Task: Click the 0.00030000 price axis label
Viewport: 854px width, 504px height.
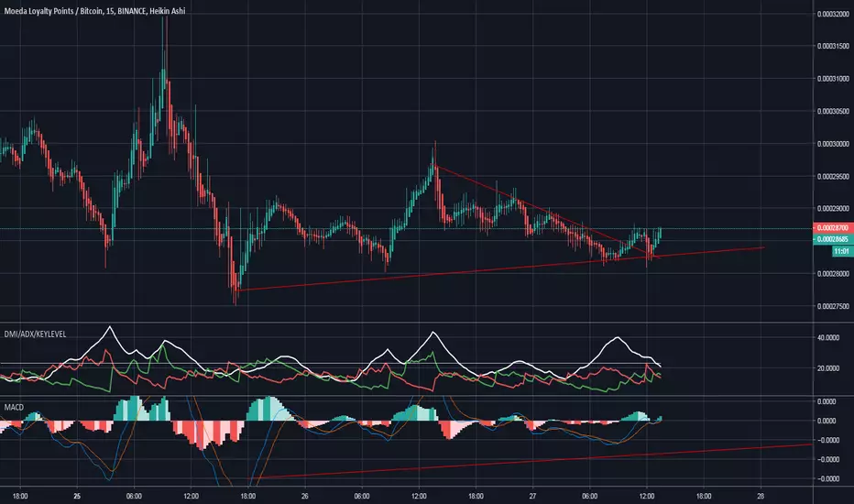Action: pos(833,144)
